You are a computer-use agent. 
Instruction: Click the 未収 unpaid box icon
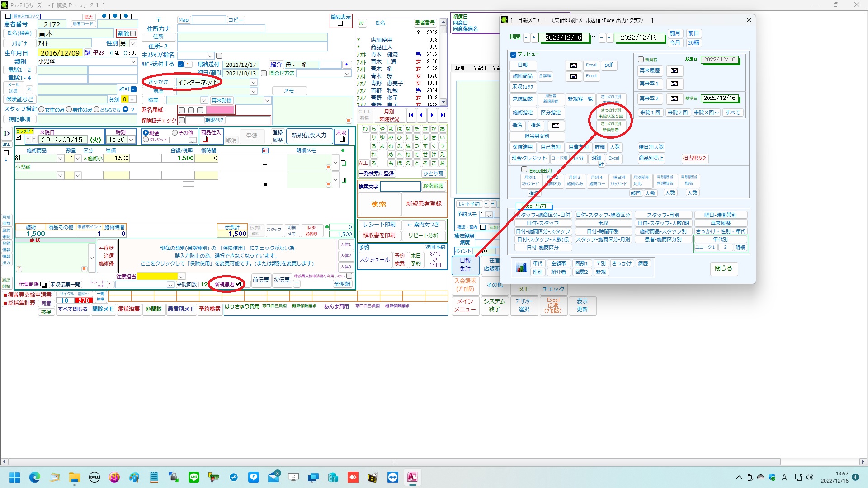(342, 139)
